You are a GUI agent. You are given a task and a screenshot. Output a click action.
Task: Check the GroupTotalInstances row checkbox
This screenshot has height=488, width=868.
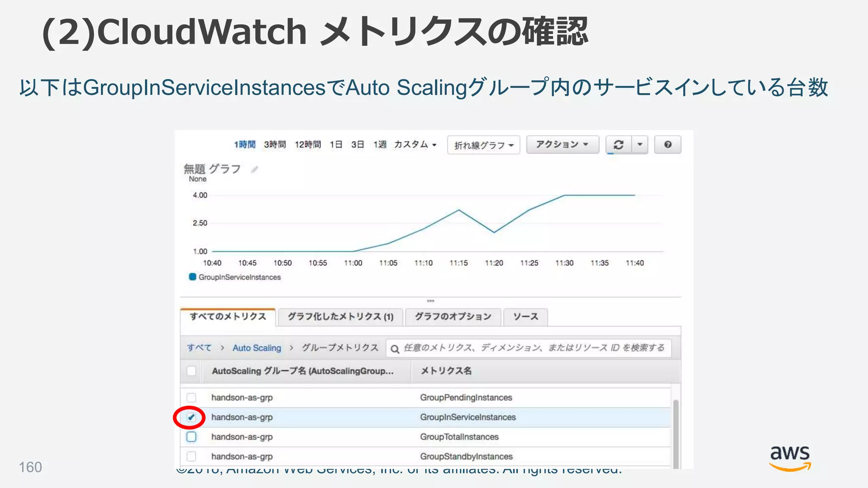click(192, 437)
